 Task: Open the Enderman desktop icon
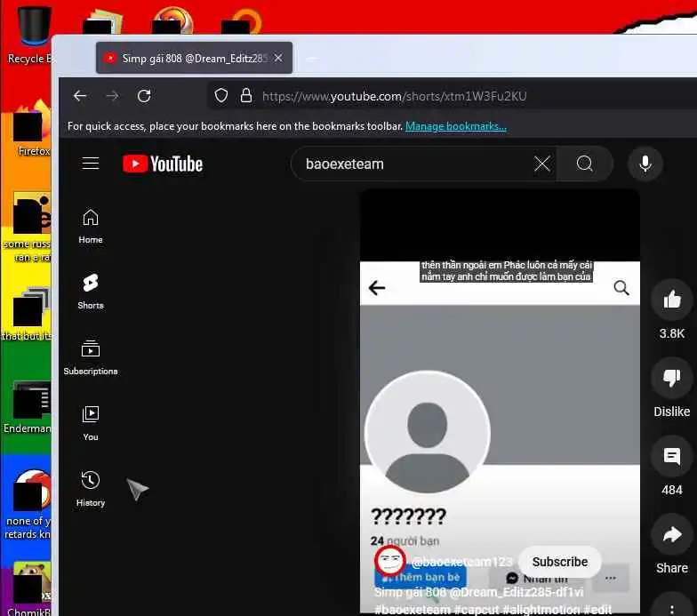(x=28, y=407)
